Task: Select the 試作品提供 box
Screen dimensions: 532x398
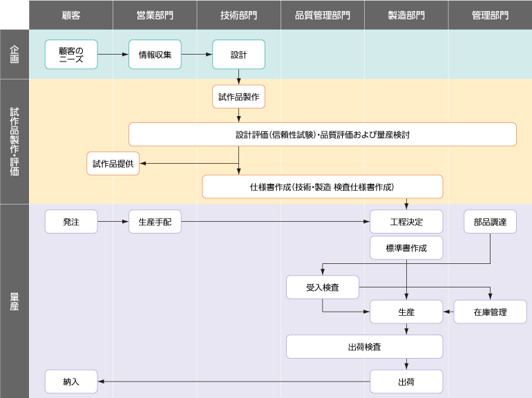Action: [113, 164]
